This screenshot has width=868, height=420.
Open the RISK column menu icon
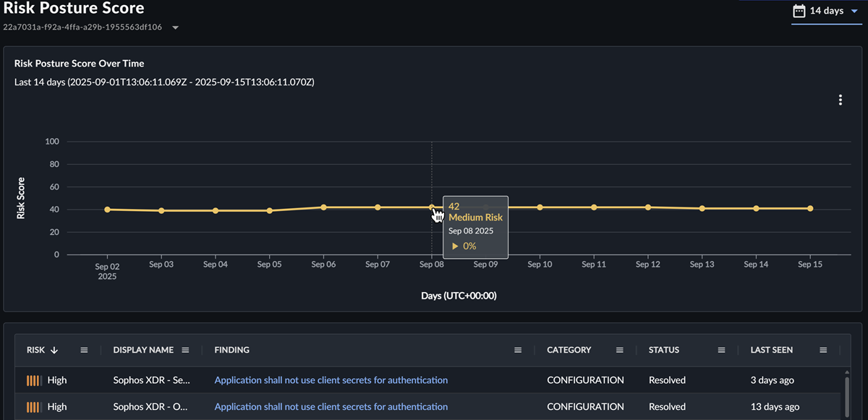[84, 350]
